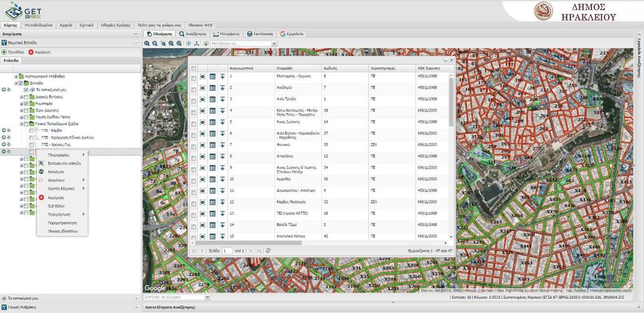Click info icon beside ΓΠΕ - Χρήσεις Γης layer
This screenshot has width=644, height=313.
point(4,144)
